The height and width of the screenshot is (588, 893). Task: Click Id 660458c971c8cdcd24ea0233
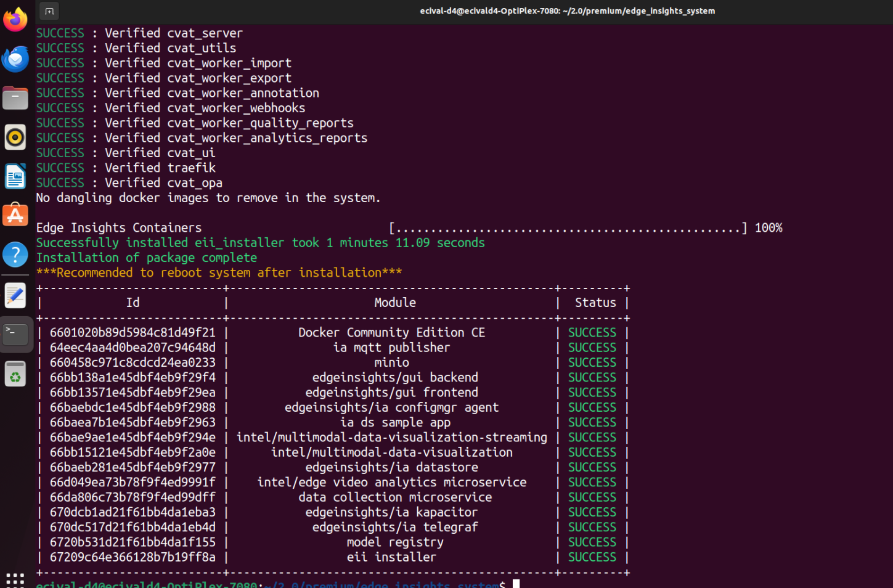click(x=133, y=362)
